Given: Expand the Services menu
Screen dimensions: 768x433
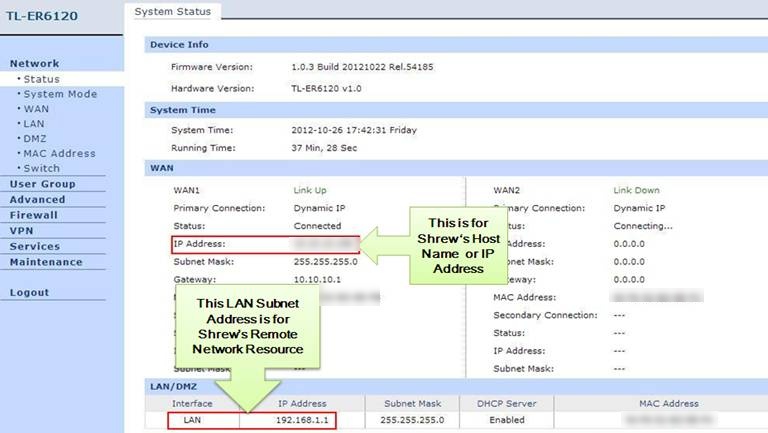Looking at the screenshot, I should [35, 246].
